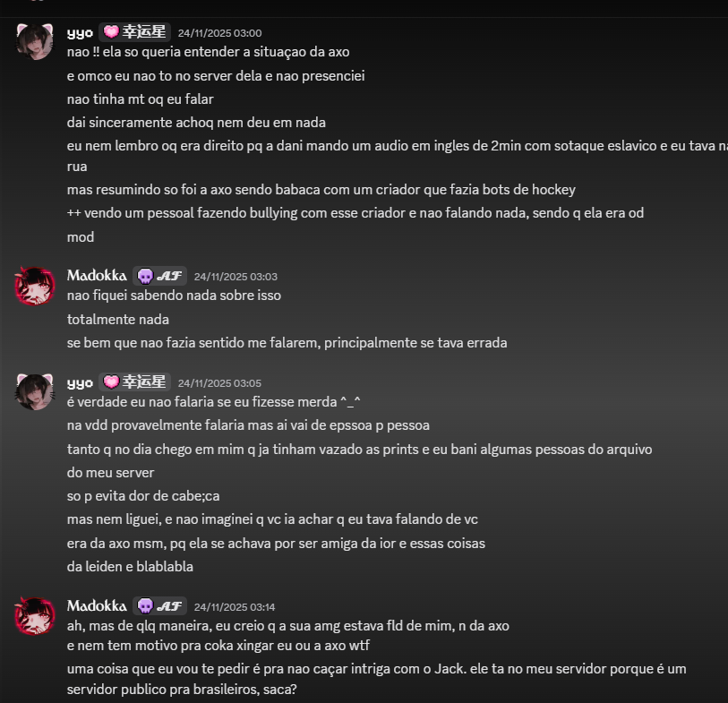Screen dimensions: 728x703
Task: Click message 'totalmente nada'
Action: 118,320
